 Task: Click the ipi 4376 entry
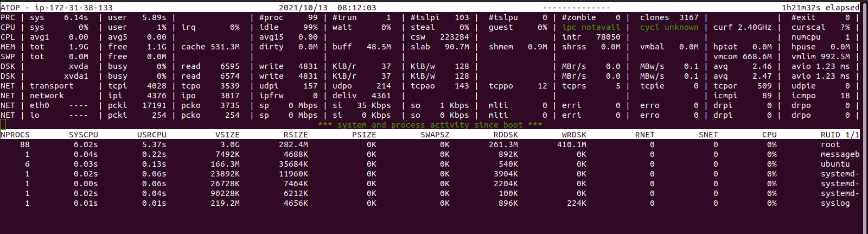tap(137, 96)
